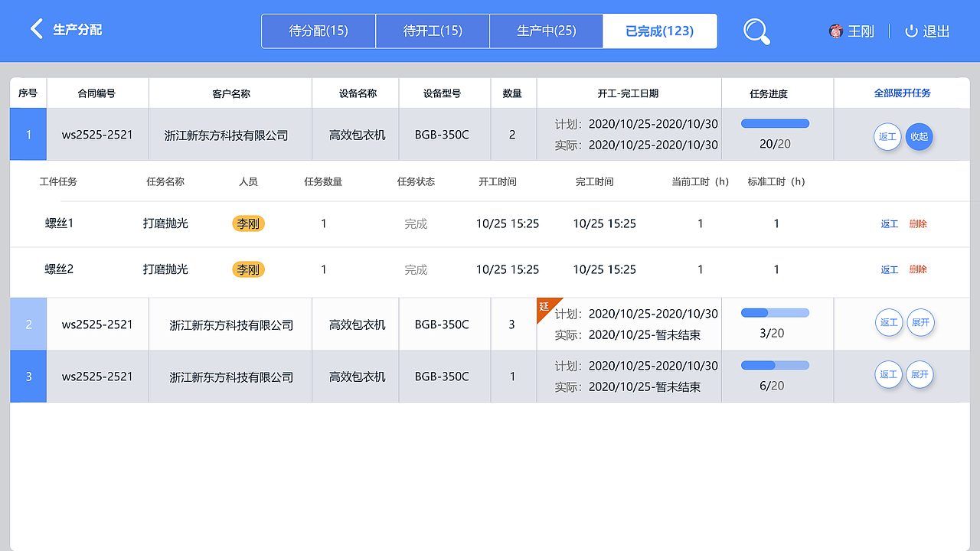Click BGB-350C in row 1
980x551 pixels.
pos(442,135)
